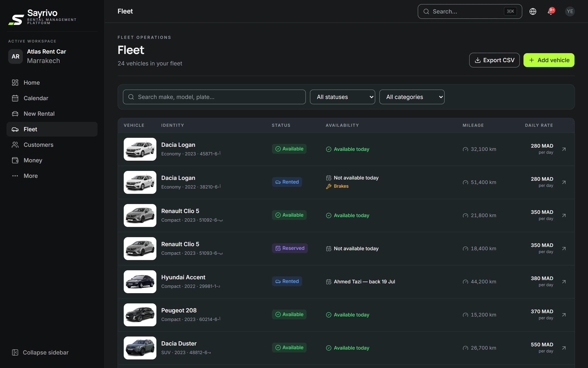Click the Mileage column header
The image size is (588, 368).
point(473,125)
